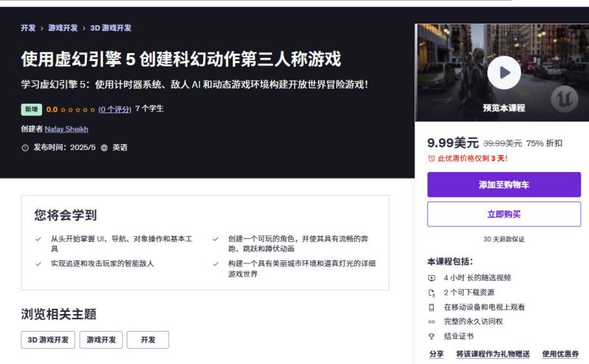Click the 英语 language text
This screenshot has height=364, width=589.
tap(120, 148)
